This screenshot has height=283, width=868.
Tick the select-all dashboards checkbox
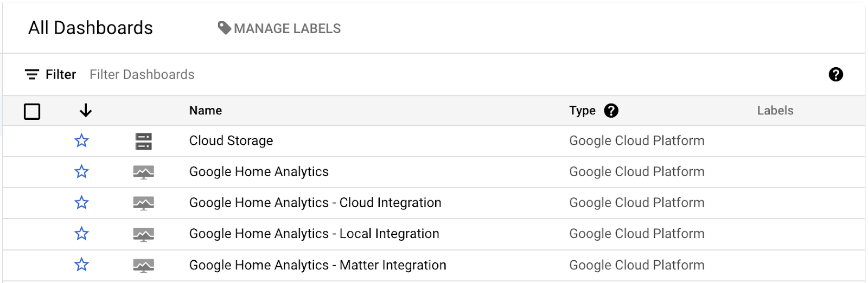[x=32, y=112]
